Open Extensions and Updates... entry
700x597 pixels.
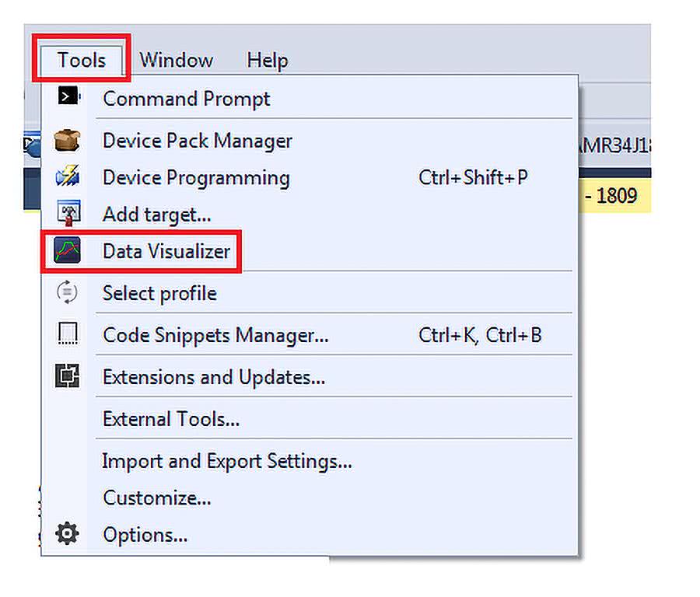tap(214, 377)
